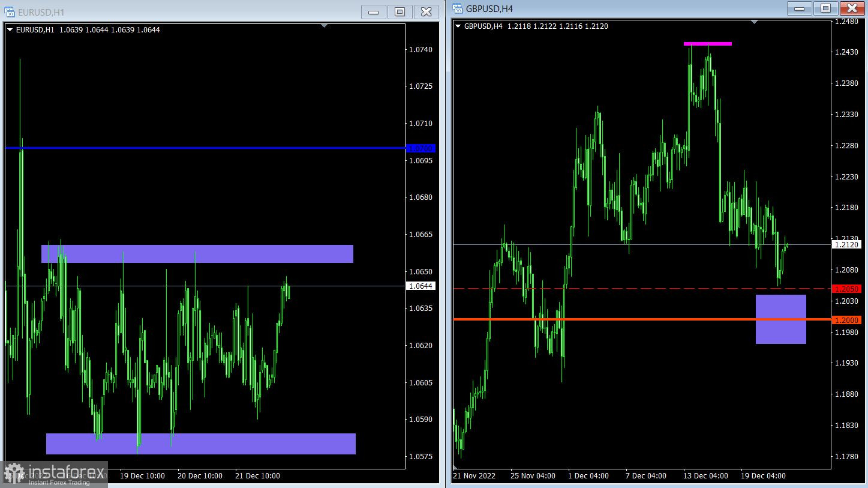
Task: Click the 1.1930 price axis label
Action: click(846, 363)
